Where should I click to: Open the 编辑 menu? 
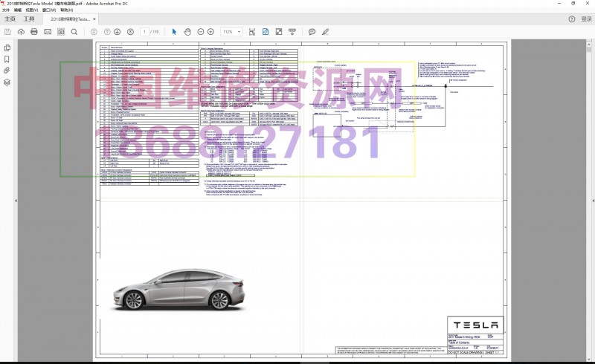tap(17, 10)
